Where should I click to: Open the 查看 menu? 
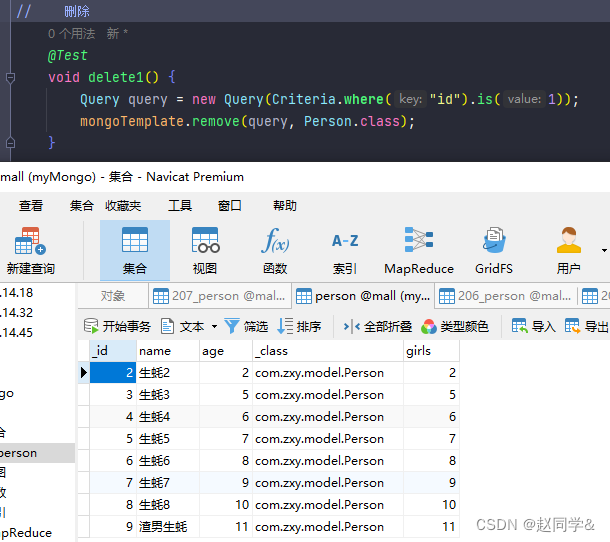click(31, 205)
